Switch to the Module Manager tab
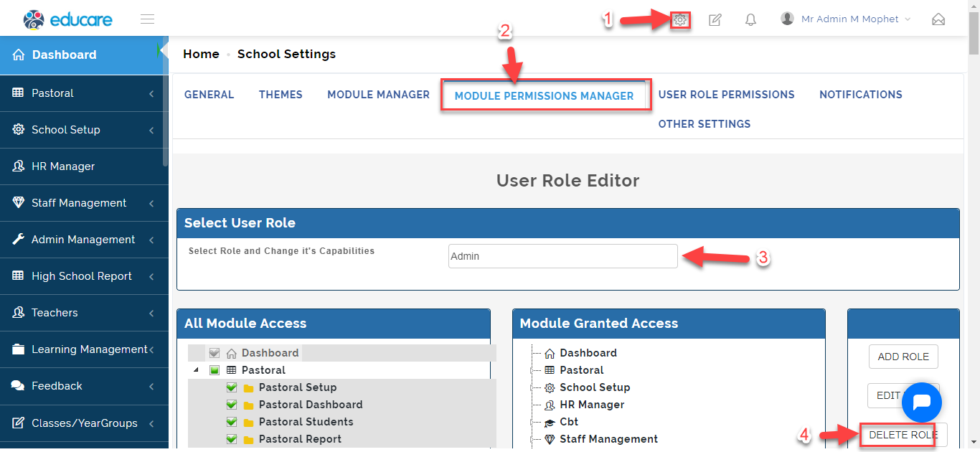Image resolution: width=980 pixels, height=452 pixels. [379, 95]
